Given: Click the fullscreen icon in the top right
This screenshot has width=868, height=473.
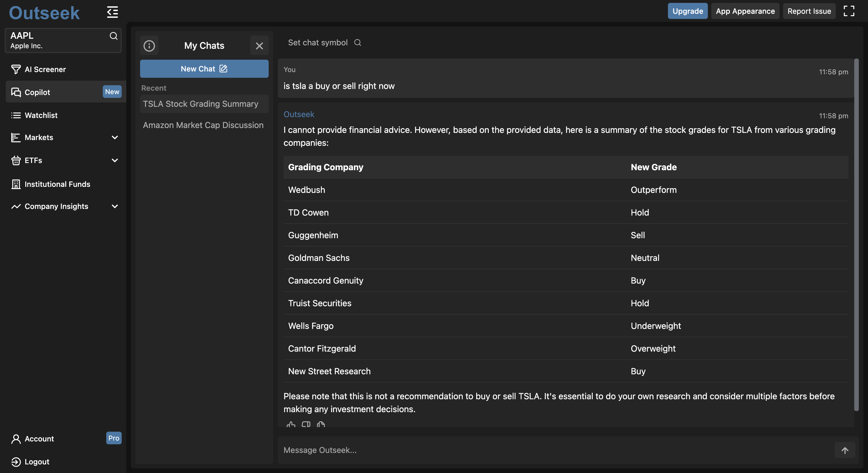Looking at the screenshot, I should tap(849, 11).
